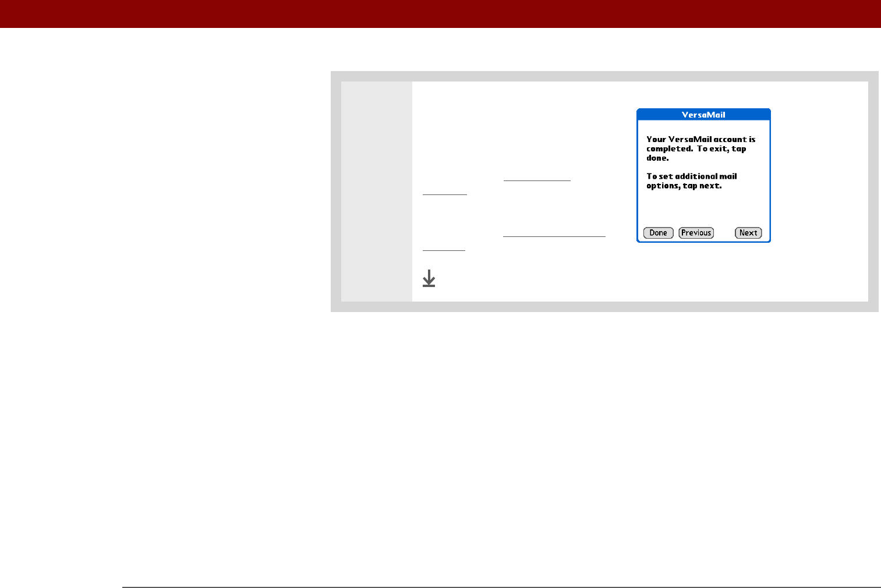Viewport: 881px width, 588px height.
Task: Click the 'Your VersaMail account is completed' text
Action: tap(700, 148)
